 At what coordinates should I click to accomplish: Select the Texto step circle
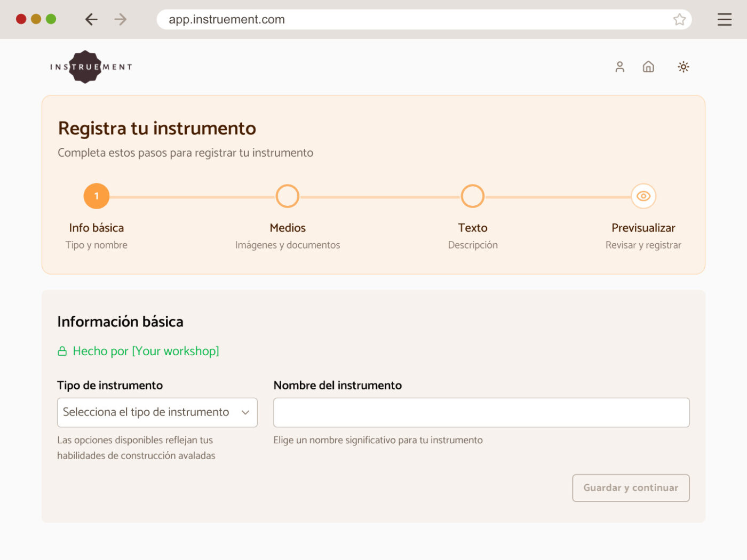(x=472, y=196)
